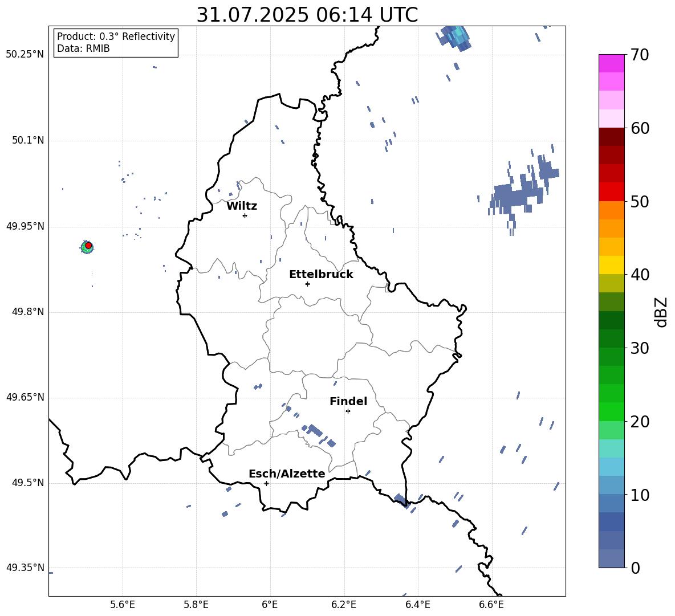Select the Findel location label

point(348,401)
